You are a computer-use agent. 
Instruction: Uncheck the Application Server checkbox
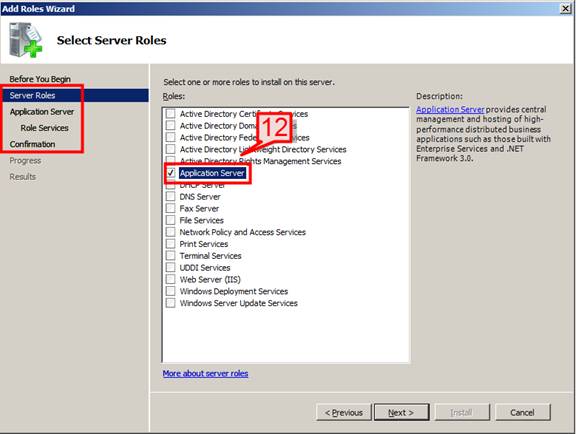pyautogui.click(x=170, y=173)
